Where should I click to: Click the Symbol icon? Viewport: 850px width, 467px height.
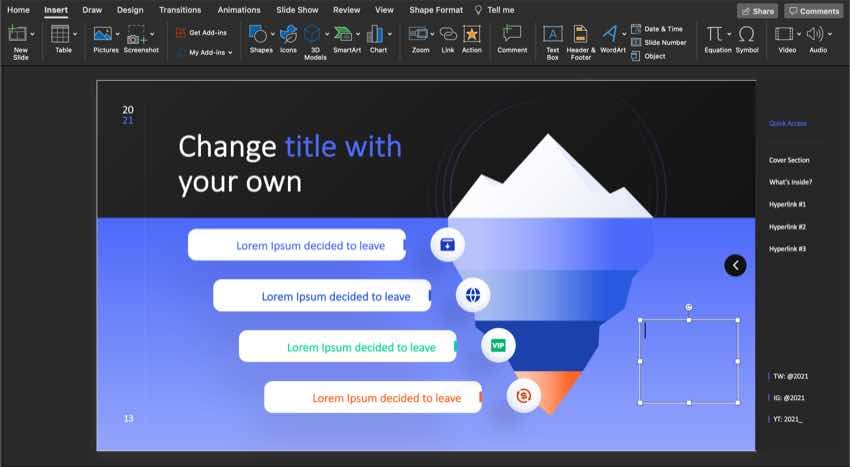coord(746,37)
